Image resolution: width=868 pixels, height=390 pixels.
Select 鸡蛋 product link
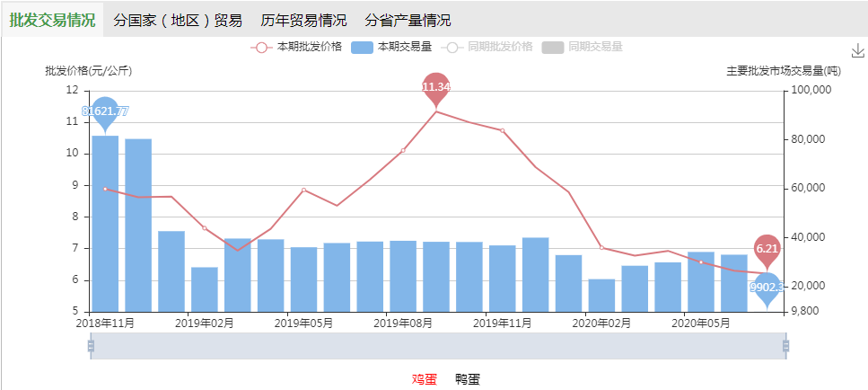tap(424, 379)
